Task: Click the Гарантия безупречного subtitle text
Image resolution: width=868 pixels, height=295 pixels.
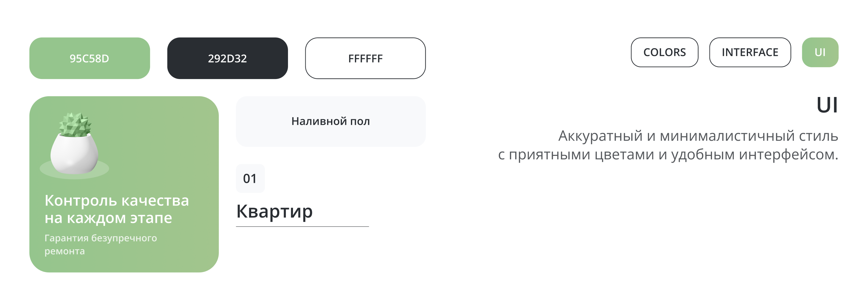Action: [100, 238]
